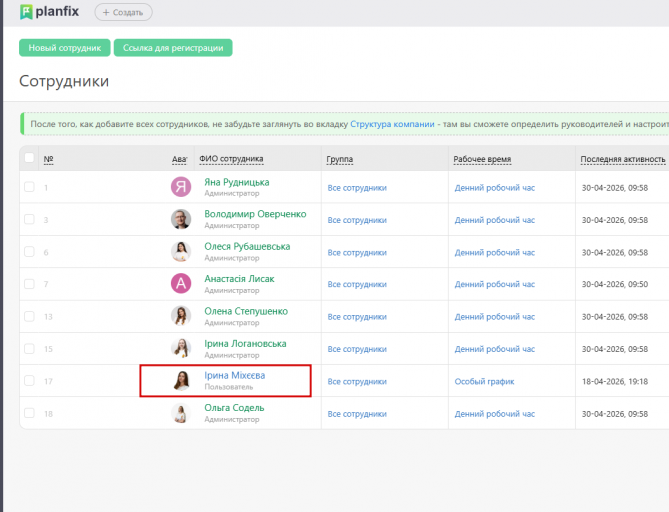Viewport: 669px width, 512px height.
Task: Click the Новый сотрудник button
Action: 64,48
